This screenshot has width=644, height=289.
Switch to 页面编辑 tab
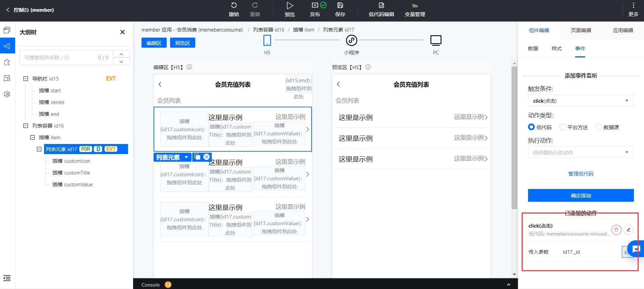coord(581,30)
